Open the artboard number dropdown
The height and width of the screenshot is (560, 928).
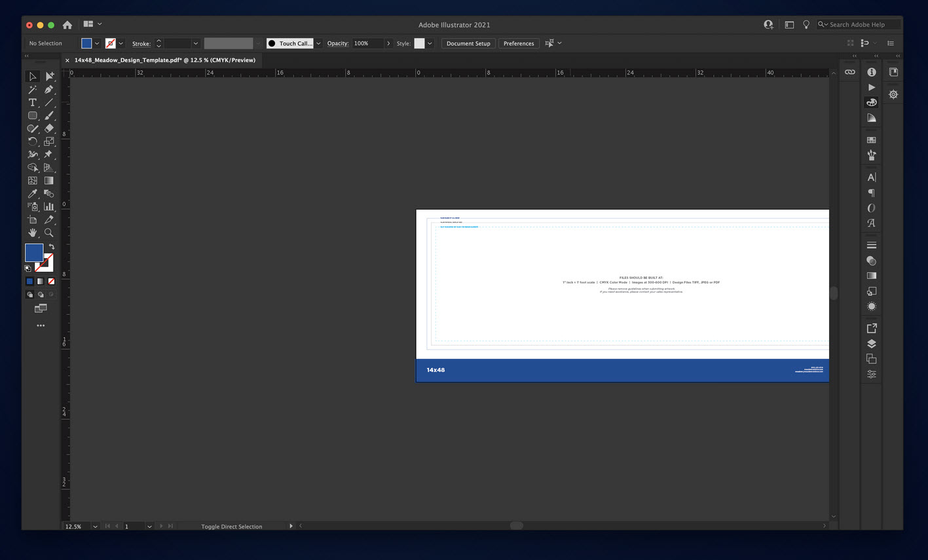(149, 527)
